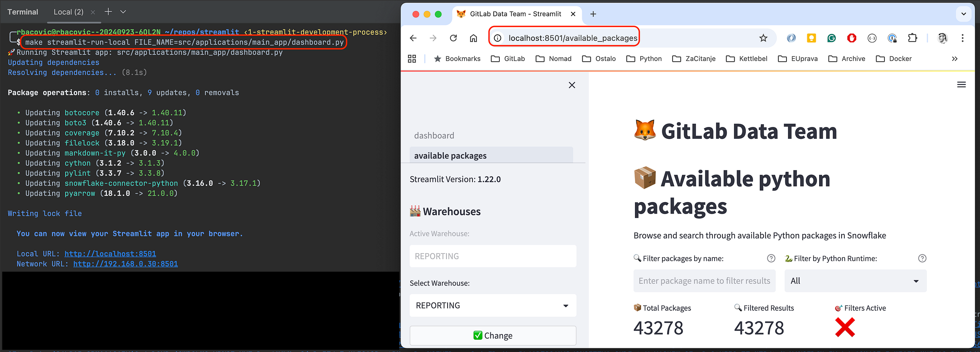The image size is (980, 352).
Task: Open Chrome tab search dropdown
Action: point(964,14)
